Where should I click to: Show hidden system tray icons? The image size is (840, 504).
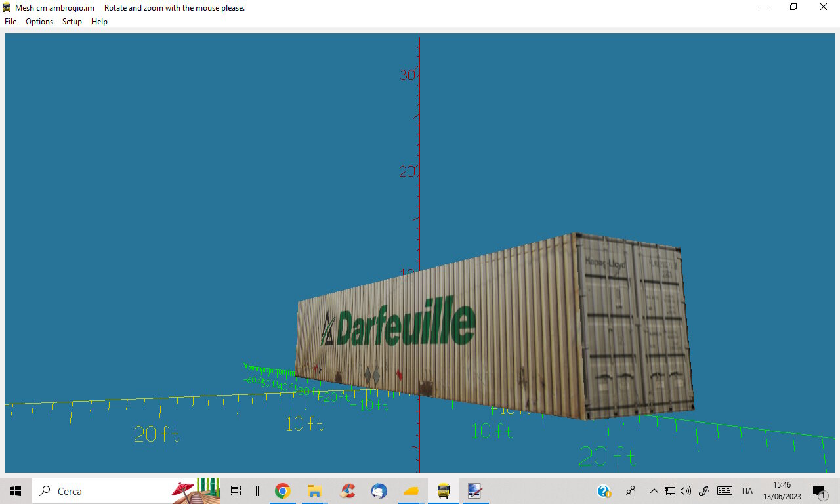(x=654, y=491)
